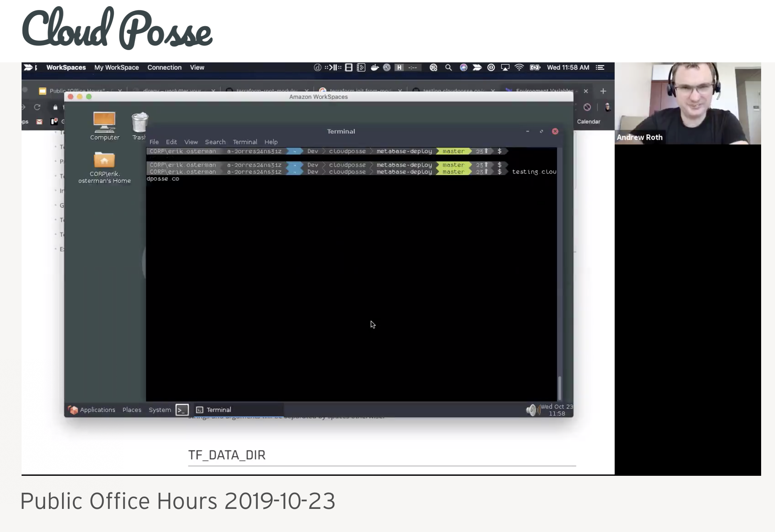Screen dimensions: 775x532
Task: Switch to the terraform init from-module browser tab
Action: click(x=361, y=91)
